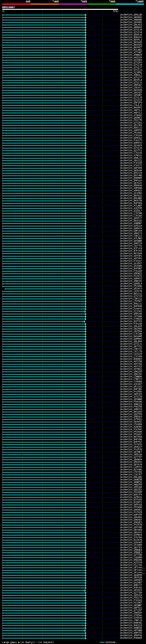Select hit label UniRef100_C8CHT3
Screen dimensions: 146x644
(131, 87)
